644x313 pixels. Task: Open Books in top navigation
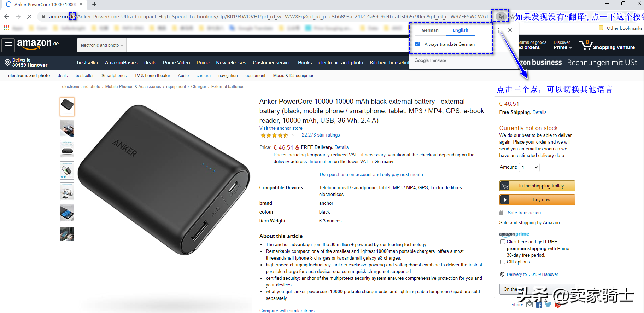pos(305,63)
